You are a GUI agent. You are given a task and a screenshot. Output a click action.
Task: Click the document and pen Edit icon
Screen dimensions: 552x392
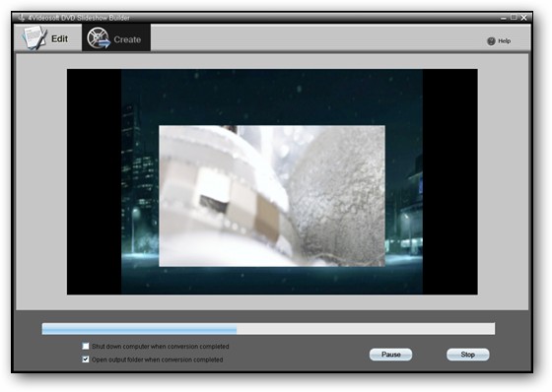[34, 38]
